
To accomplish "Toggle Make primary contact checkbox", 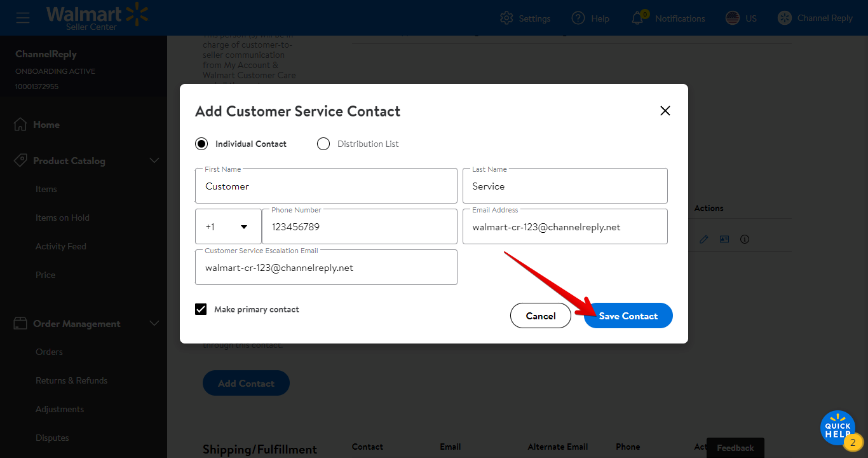I will (x=201, y=309).
